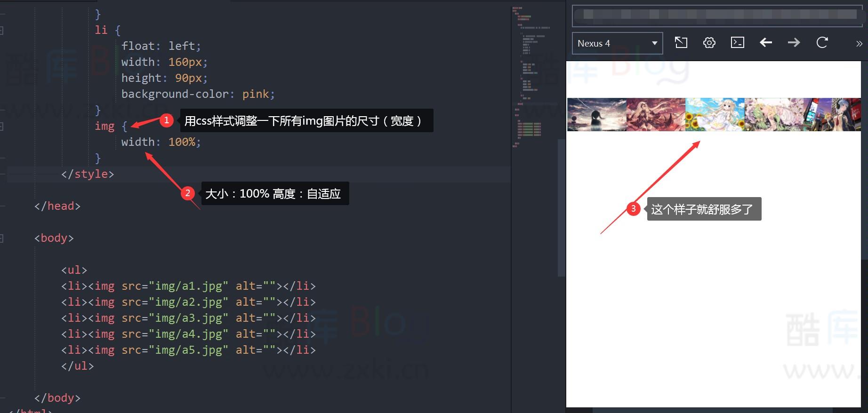This screenshot has height=413, width=868.
Task: Click the line with img/a1.jpg
Action: [188, 286]
